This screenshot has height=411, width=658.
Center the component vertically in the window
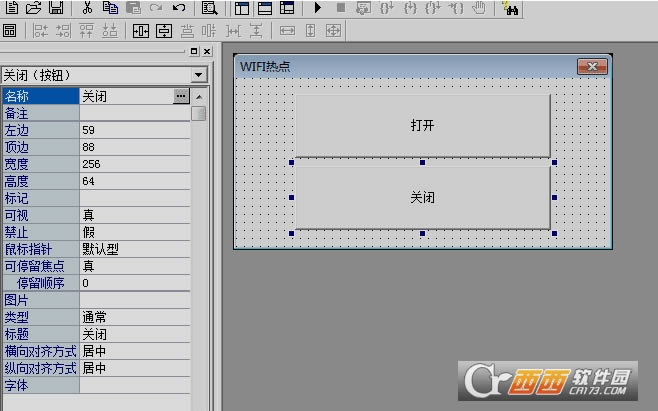coord(164,31)
